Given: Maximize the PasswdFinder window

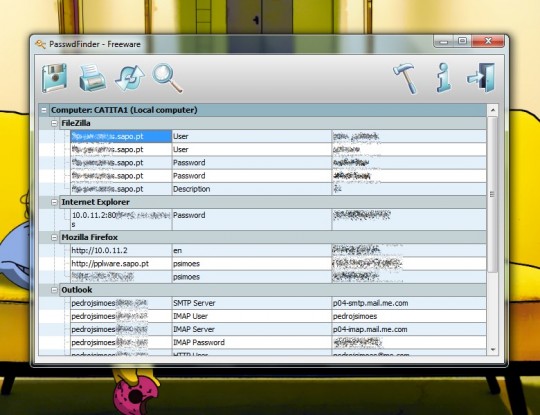Looking at the screenshot, I should coord(463,41).
